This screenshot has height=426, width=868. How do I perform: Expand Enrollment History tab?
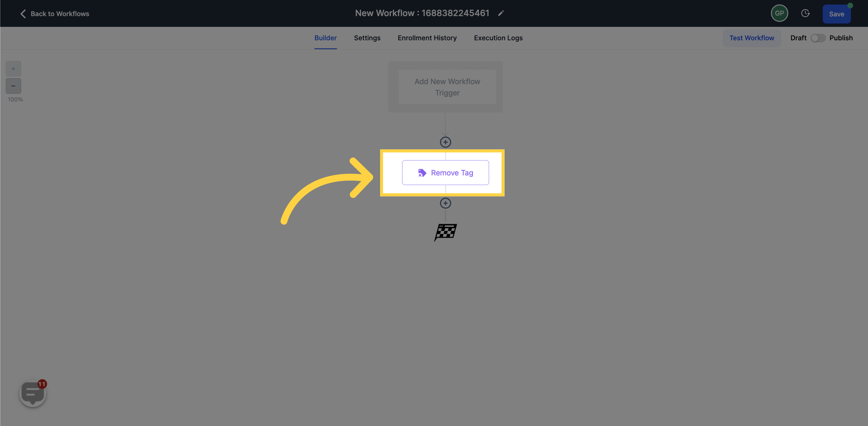[x=427, y=38]
